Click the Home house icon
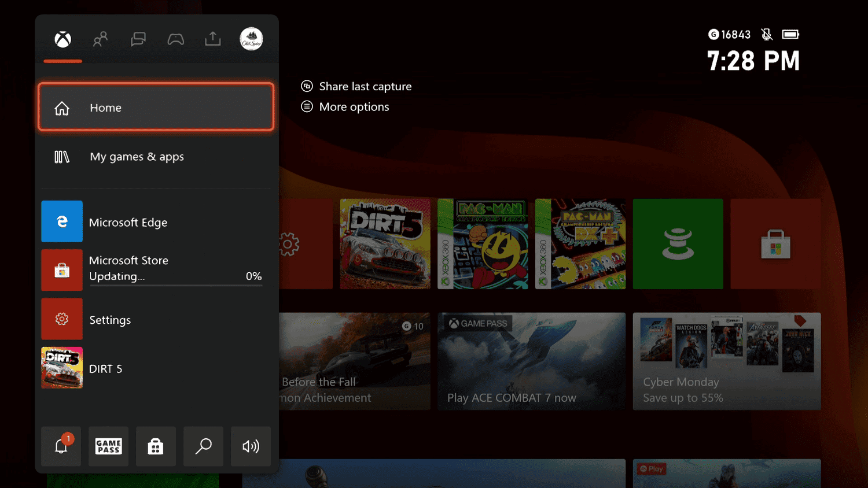The height and width of the screenshot is (488, 868). [62, 108]
